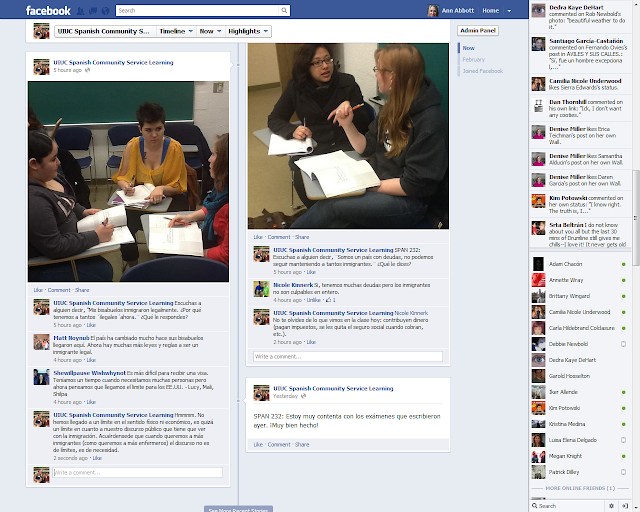640x512 pixels.
Task: Open Kim Potowski ticker story
Action: click(580, 204)
